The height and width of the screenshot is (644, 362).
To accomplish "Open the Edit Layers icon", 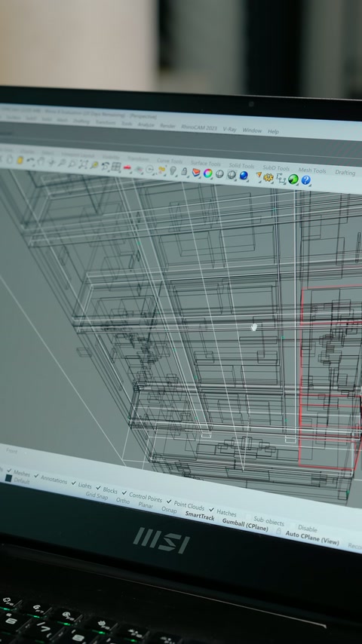I will 196,172.
